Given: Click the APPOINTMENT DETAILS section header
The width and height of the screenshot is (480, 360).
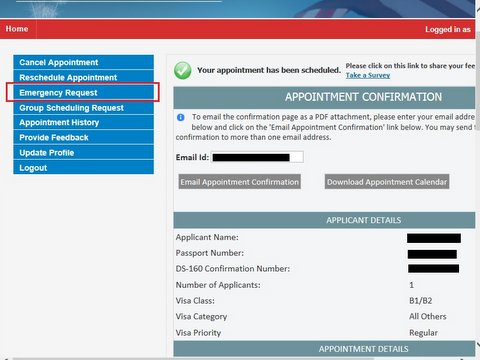Looking at the screenshot, I should [324, 349].
